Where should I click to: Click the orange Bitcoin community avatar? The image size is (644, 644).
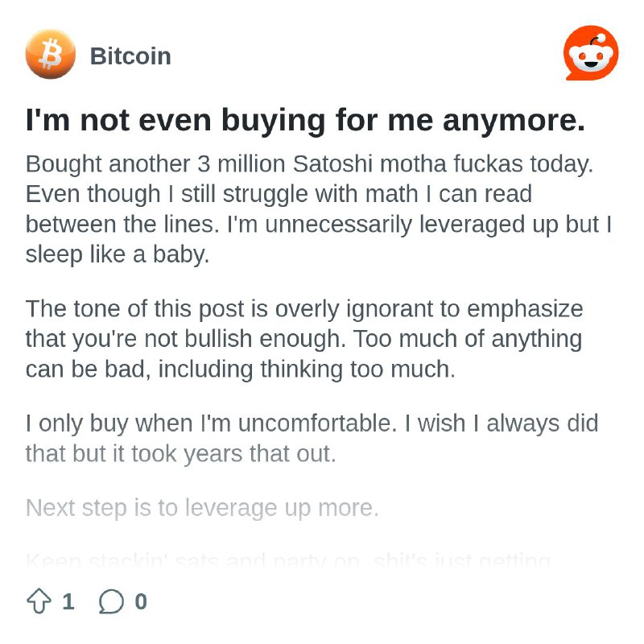[x=50, y=54]
